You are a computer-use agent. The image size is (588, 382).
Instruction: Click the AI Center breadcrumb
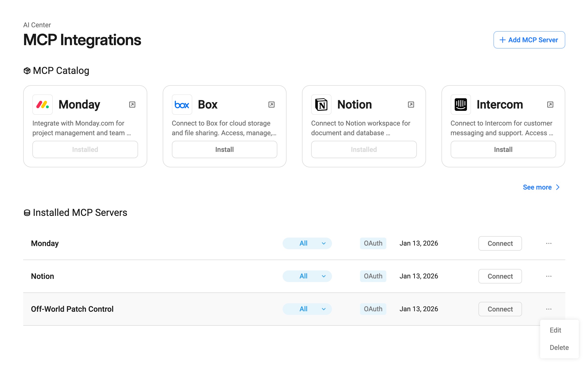click(x=37, y=25)
